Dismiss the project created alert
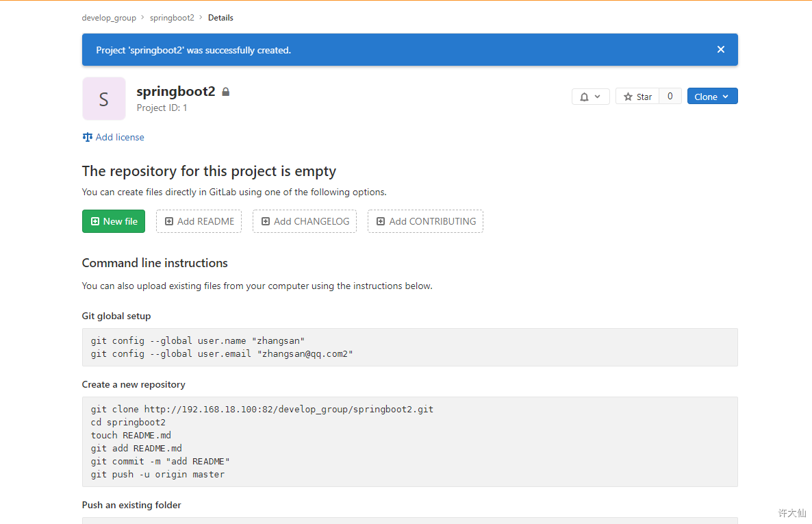The height and width of the screenshot is (524, 812). pyautogui.click(x=720, y=49)
